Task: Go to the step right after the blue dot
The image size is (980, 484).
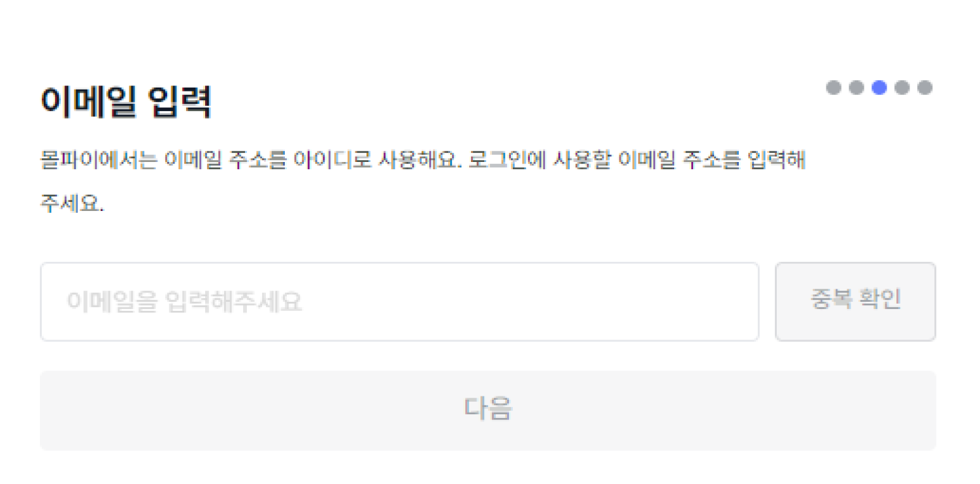Action: point(902,88)
